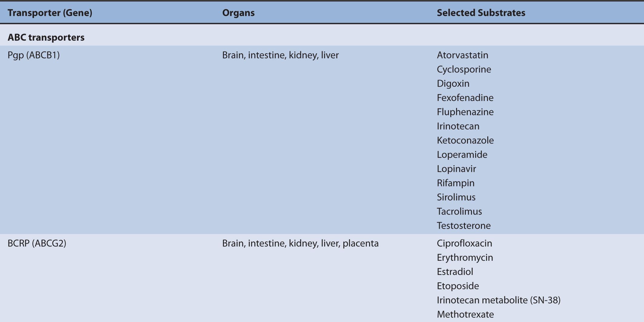Screen dimensions: 644x322
Task: Select the "Loperamide" substrate
Action: pyautogui.click(x=462, y=155)
